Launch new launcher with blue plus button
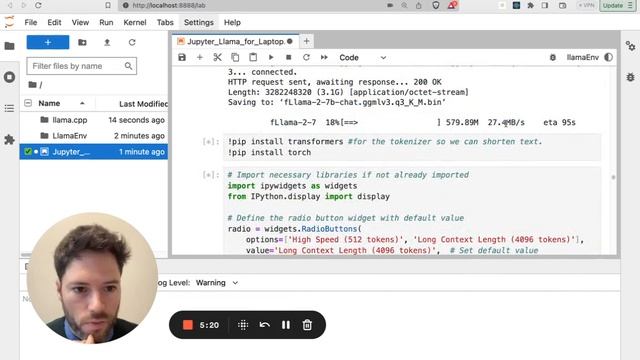This screenshot has height=360, width=640. pyautogui.click(x=48, y=42)
